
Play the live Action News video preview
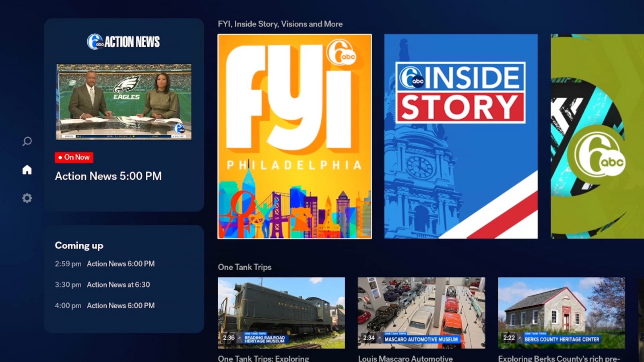124,102
